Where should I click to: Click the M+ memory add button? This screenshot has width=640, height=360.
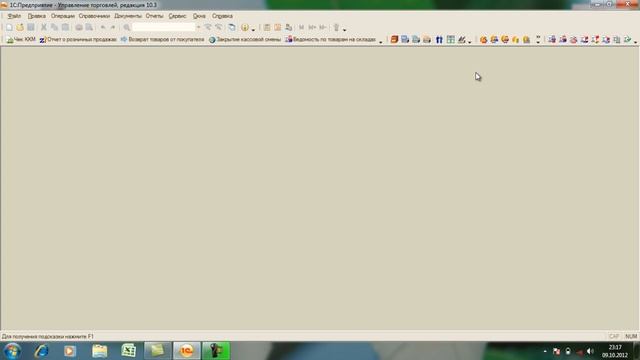312,27
